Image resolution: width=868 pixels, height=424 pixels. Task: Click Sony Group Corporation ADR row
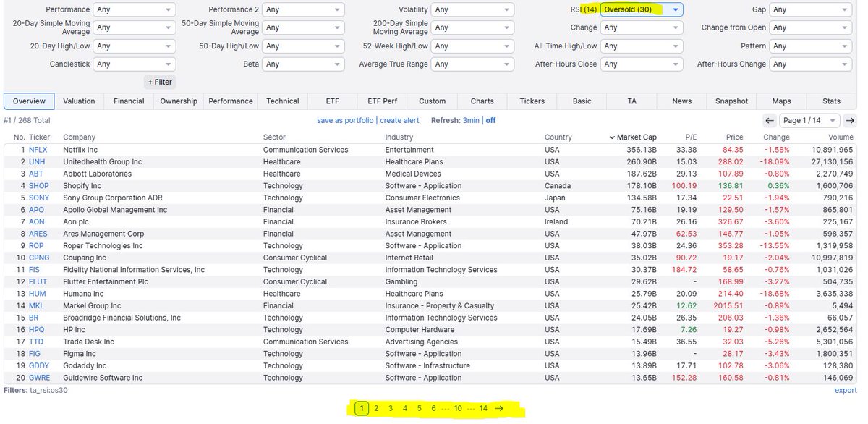point(430,198)
